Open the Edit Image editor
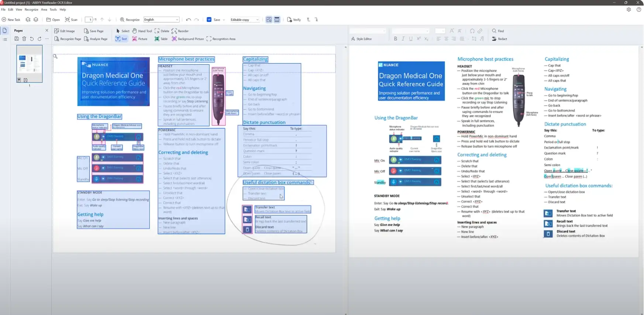This screenshot has width=644, height=315. tap(65, 31)
